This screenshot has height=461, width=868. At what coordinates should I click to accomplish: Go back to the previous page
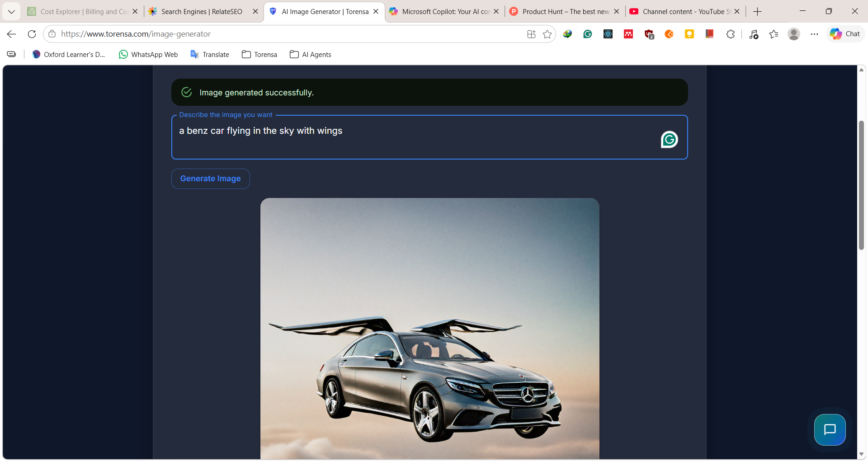point(12,34)
